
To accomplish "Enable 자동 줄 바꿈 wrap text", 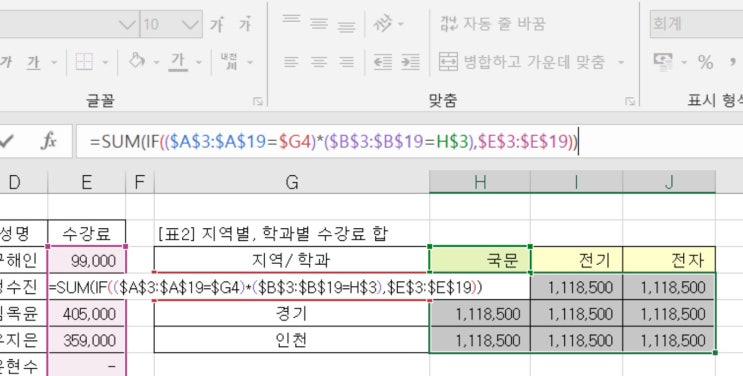I will coord(493,23).
